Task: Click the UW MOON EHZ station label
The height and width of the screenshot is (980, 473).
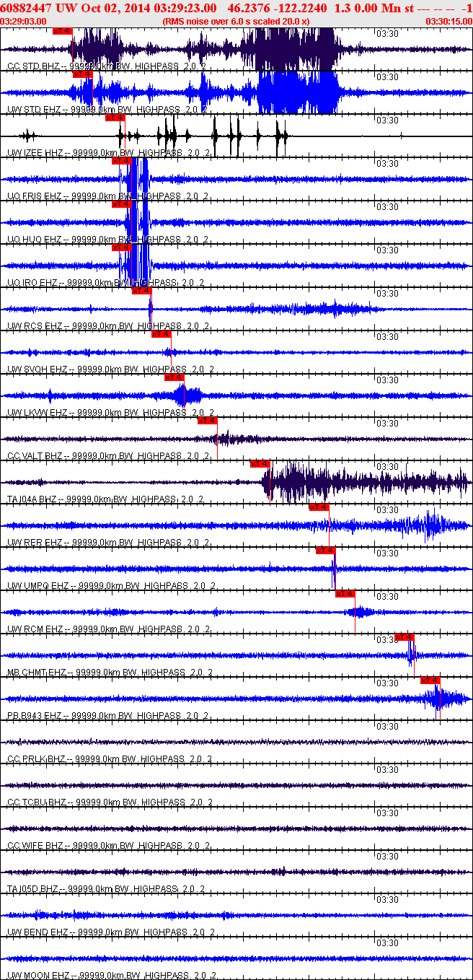Action: tap(111, 976)
